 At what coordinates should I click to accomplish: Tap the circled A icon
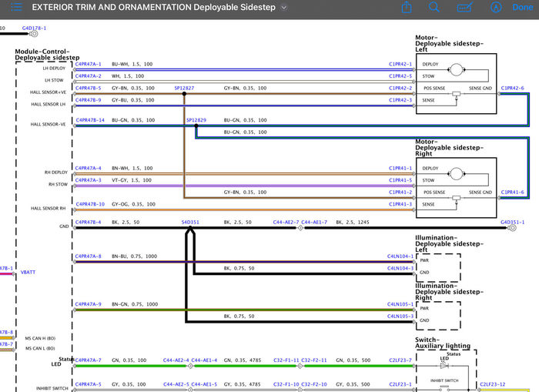click(x=496, y=7)
